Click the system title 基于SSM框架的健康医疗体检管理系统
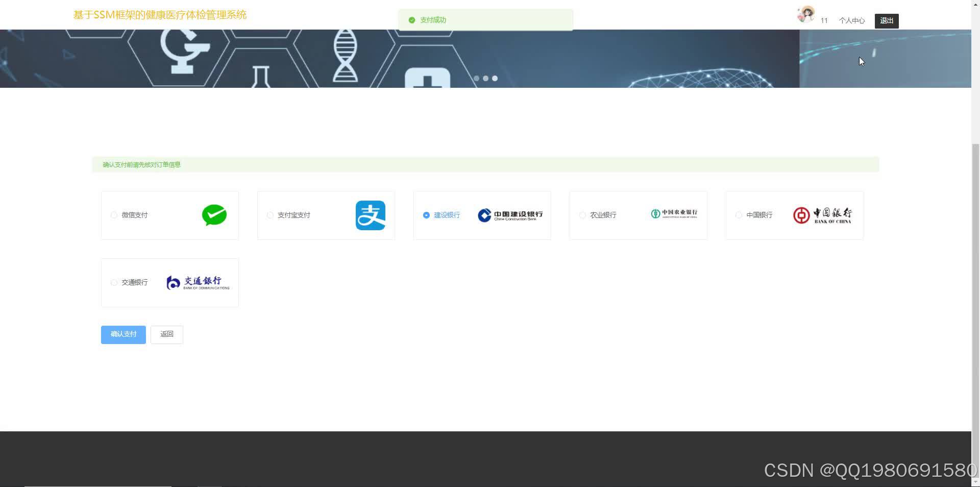 [160, 15]
